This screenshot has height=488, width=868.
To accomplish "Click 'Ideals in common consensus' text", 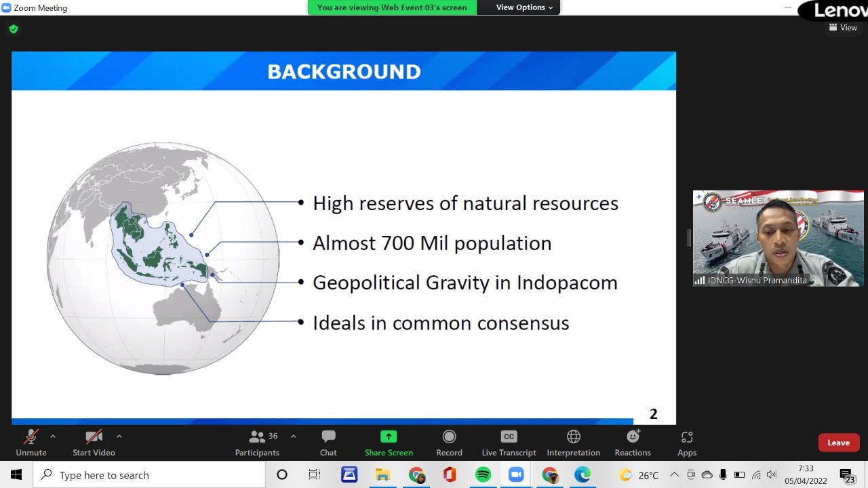I will pyautogui.click(x=441, y=323).
